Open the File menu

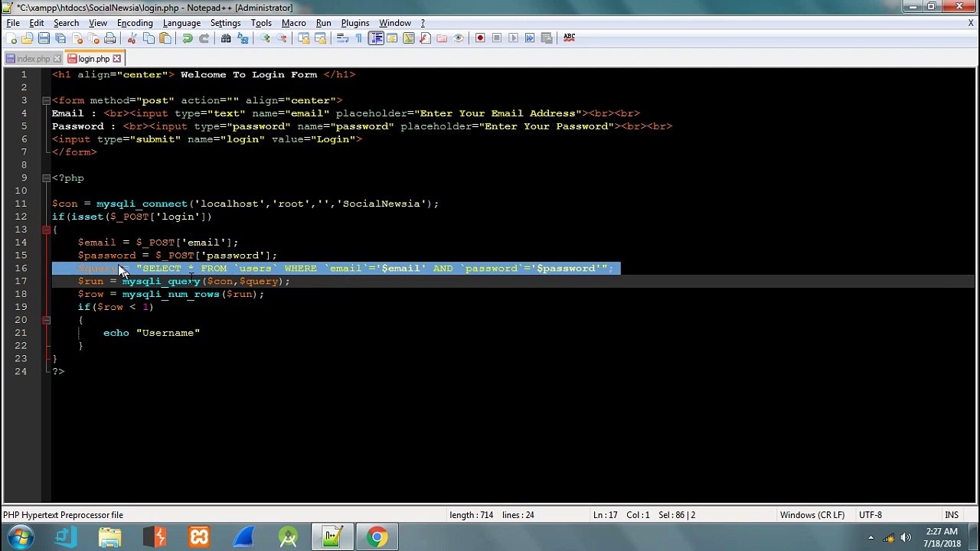13,23
